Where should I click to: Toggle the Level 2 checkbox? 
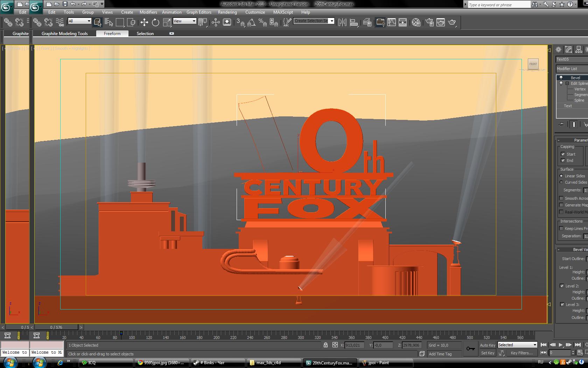[562, 286]
